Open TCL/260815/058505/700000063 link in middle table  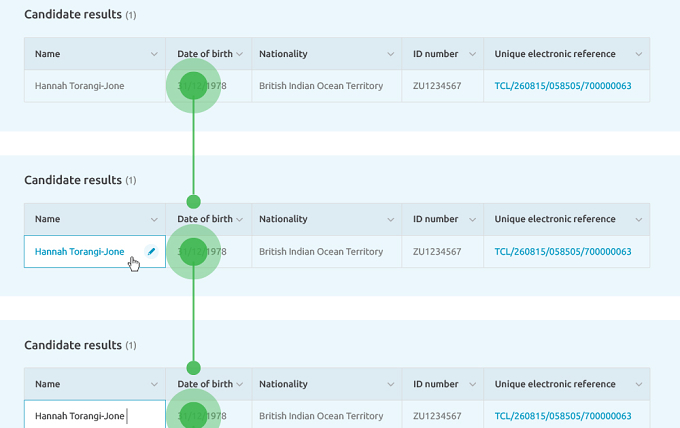(x=563, y=252)
